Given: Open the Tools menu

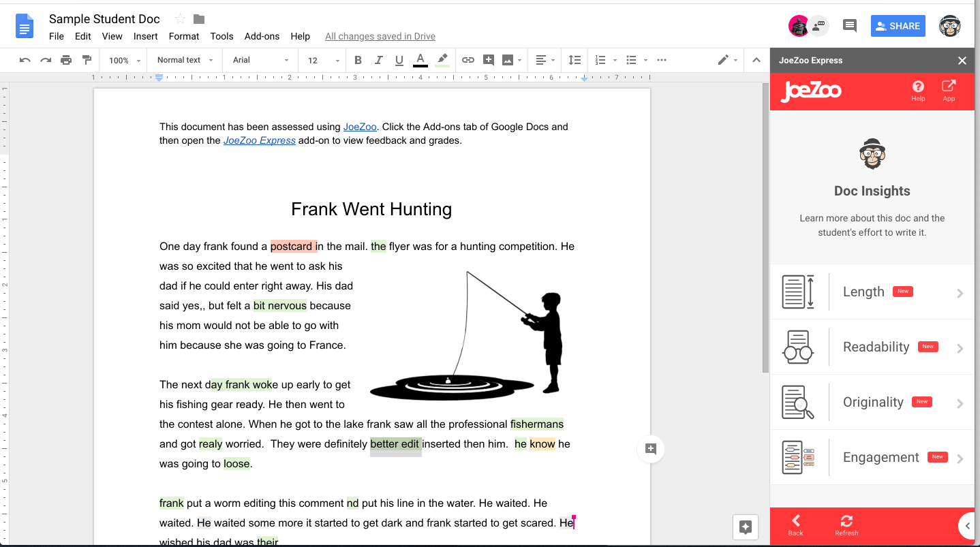Looking at the screenshot, I should [221, 36].
